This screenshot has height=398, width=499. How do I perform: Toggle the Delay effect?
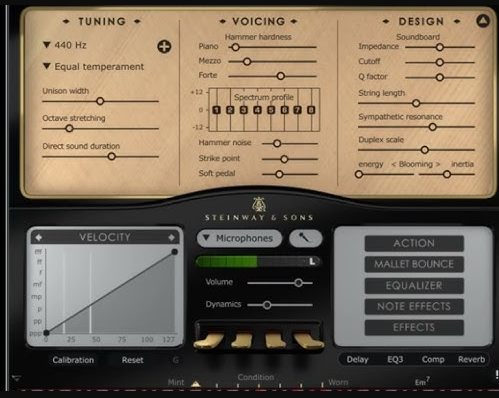point(357,359)
